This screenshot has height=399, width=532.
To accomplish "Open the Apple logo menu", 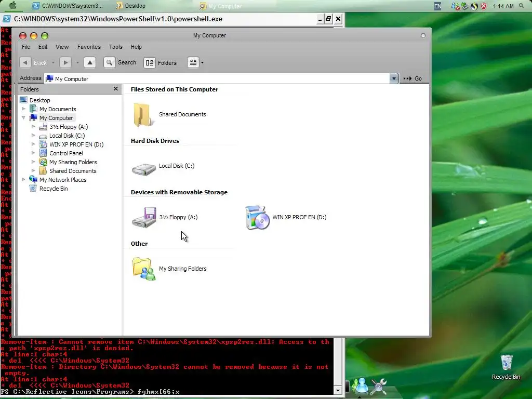I will coord(12,5).
